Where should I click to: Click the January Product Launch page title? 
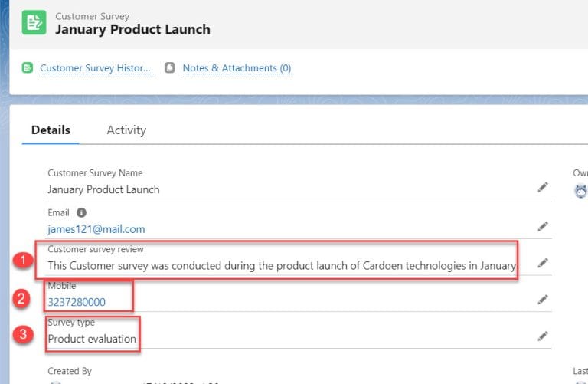tap(132, 30)
